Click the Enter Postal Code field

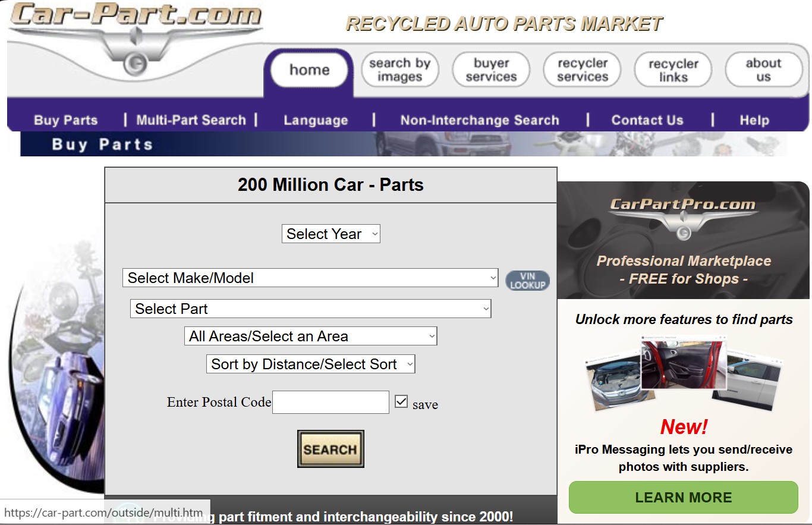[330, 402]
